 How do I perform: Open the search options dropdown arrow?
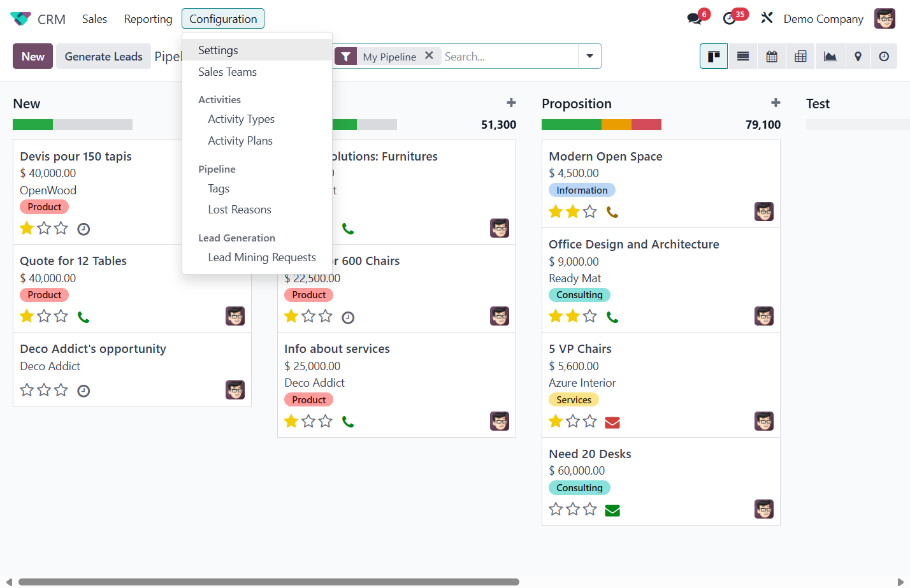point(589,56)
